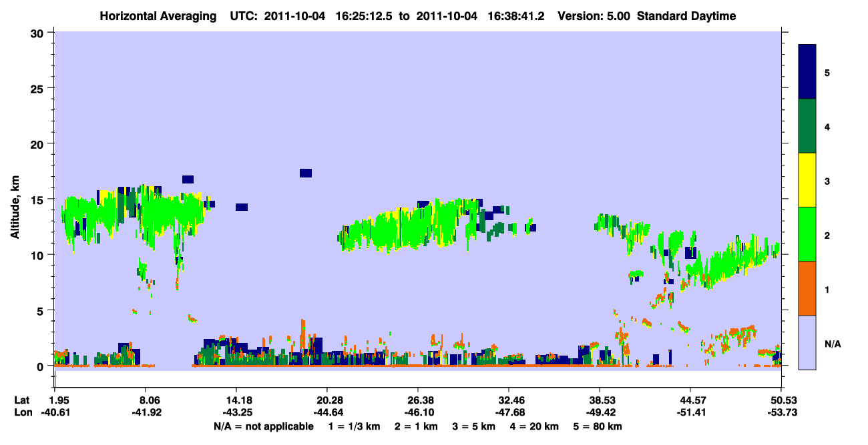Click the '2 = 1 km' footnote

click(416, 426)
